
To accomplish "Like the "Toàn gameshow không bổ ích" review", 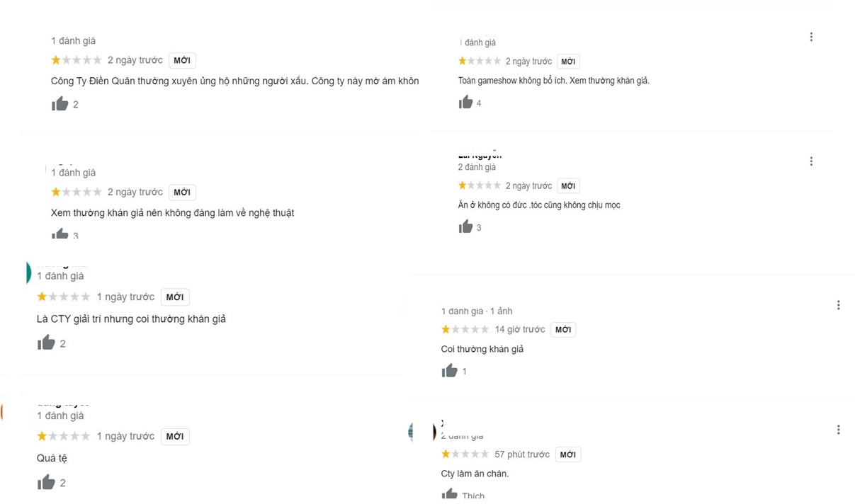I will [x=465, y=103].
